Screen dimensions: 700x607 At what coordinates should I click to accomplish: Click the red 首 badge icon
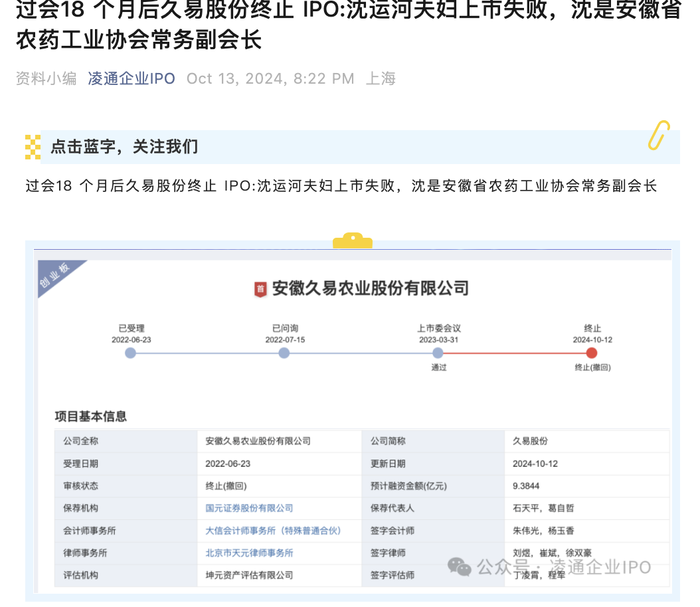point(260,289)
